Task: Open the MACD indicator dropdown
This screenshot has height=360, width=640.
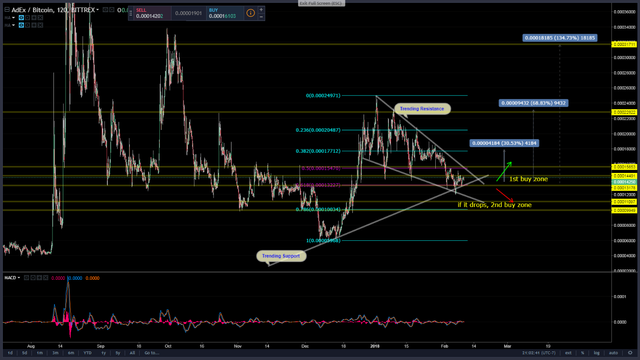Action: click(x=19, y=278)
